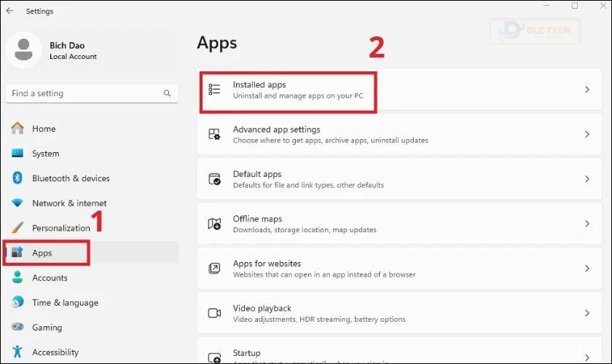Open Video playback title
612x364 pixels.
click(262, 308)
